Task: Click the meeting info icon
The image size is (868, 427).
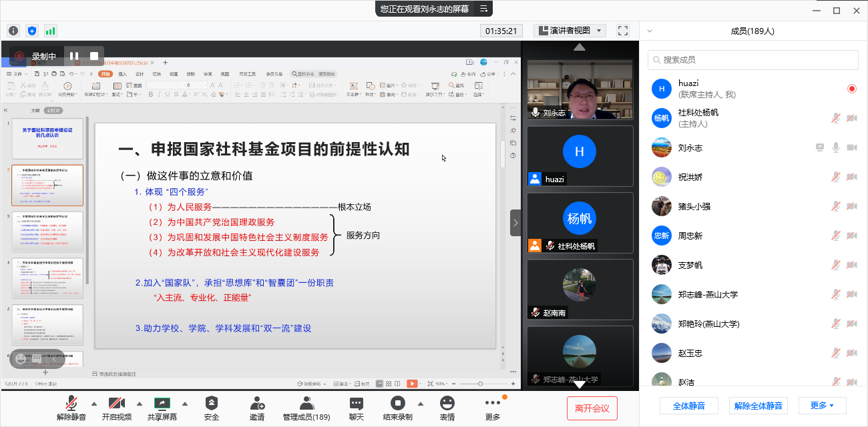Action: click(x=13, y=31)
